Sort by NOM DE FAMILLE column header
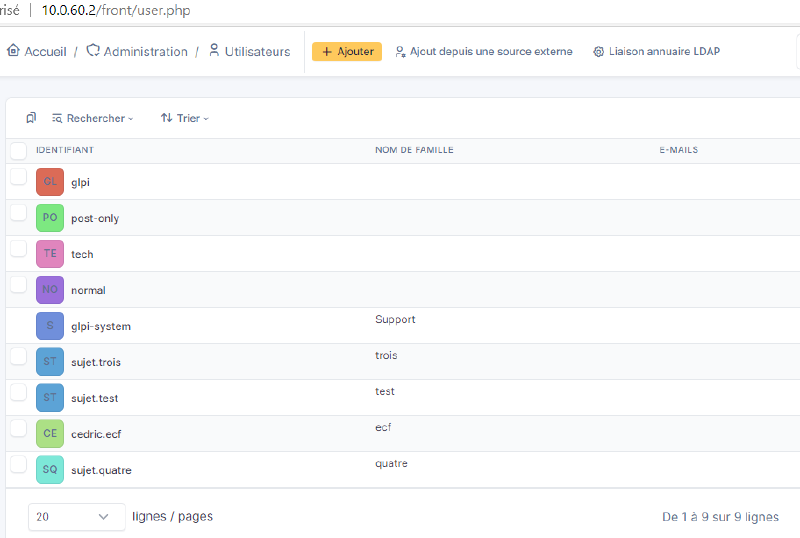 [x=414, y=150]
